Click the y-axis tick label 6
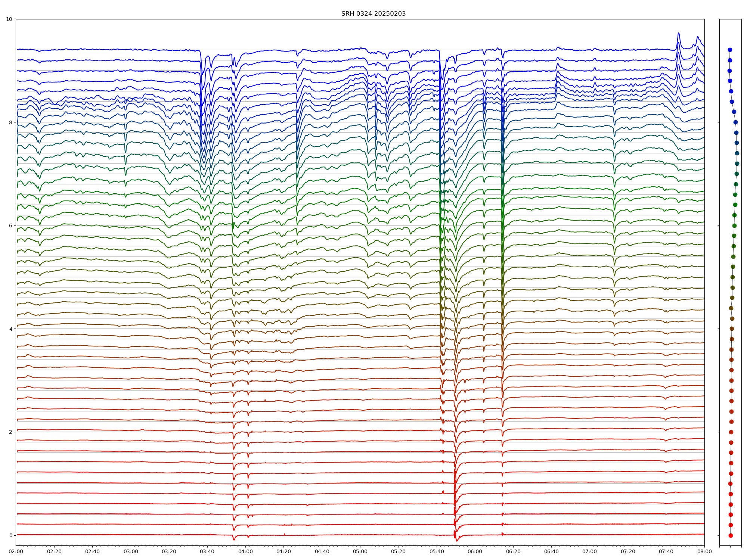The width and height of the screenshot is (747, 560). click(10, 225)
